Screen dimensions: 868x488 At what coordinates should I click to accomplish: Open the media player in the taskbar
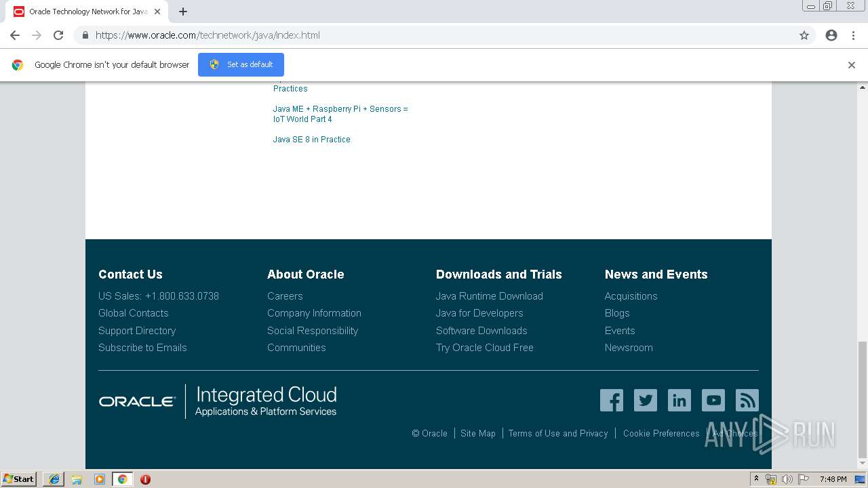click(100, 479)
